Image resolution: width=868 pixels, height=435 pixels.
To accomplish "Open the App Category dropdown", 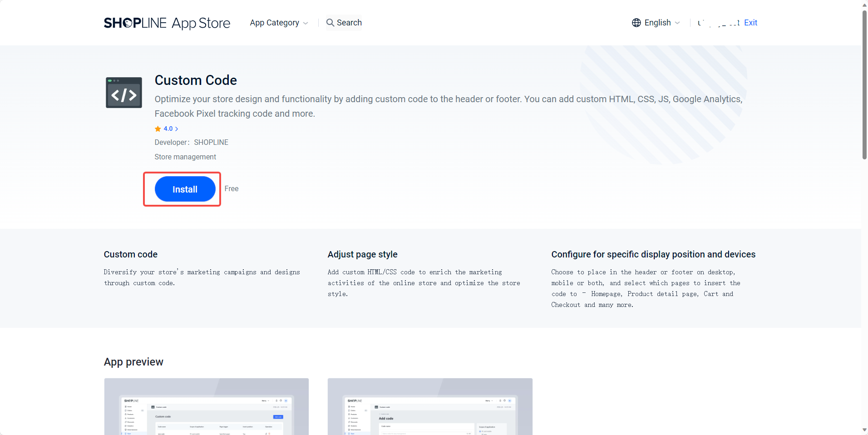I will [279, 23].
